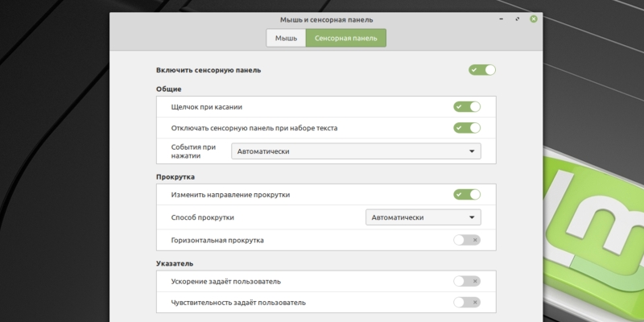Open the Способ прокрутки dropdown
644x322 pixels.
[x=423, y=217]
